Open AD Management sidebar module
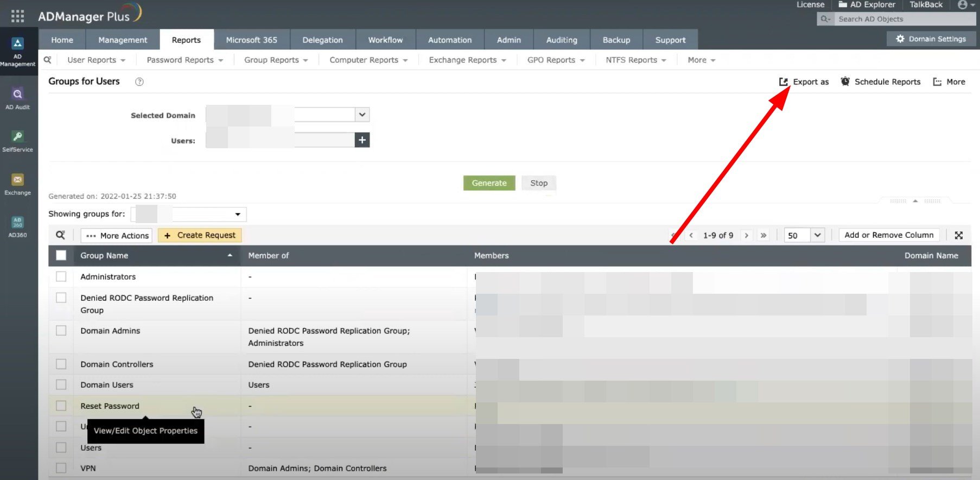 (x=17, y=52)
